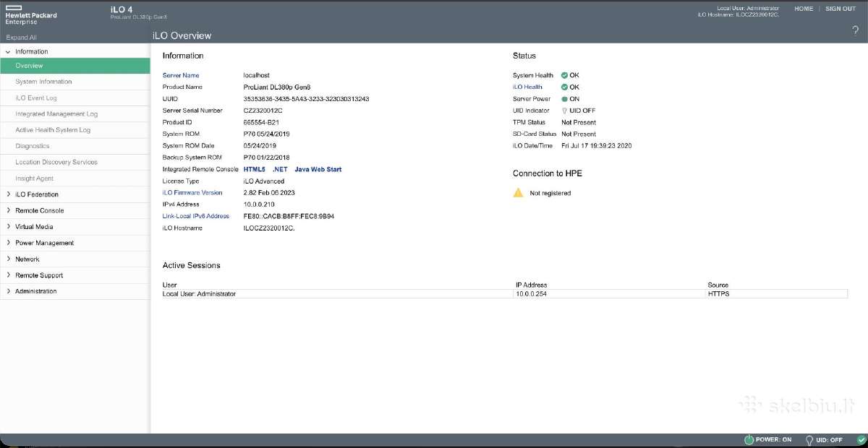Click HOME in the top header

pyautogui.click(x=804, y=9)
